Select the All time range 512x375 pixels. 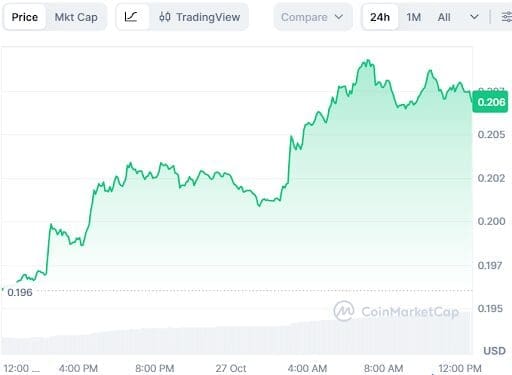pos(444,17)
